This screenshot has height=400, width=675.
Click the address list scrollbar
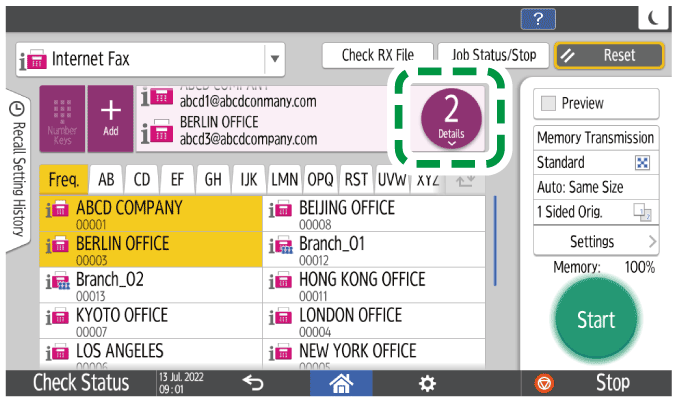pos(496,250)
